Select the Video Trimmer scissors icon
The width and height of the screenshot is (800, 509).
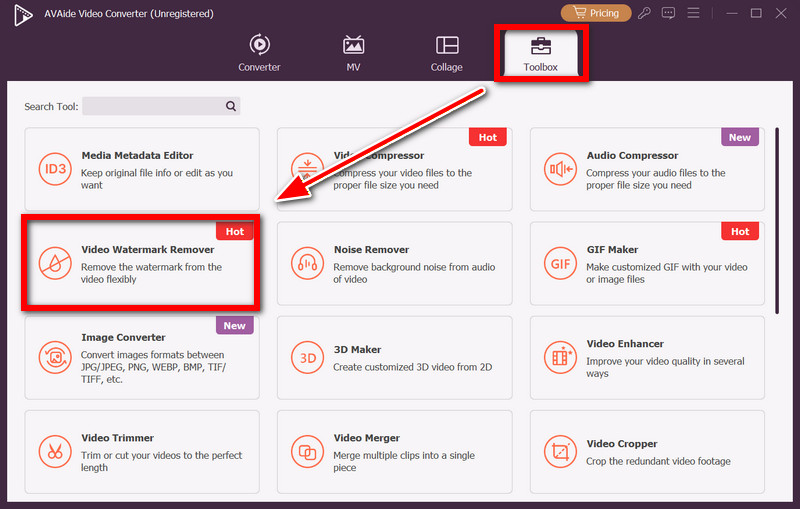(x=53, y=450)
